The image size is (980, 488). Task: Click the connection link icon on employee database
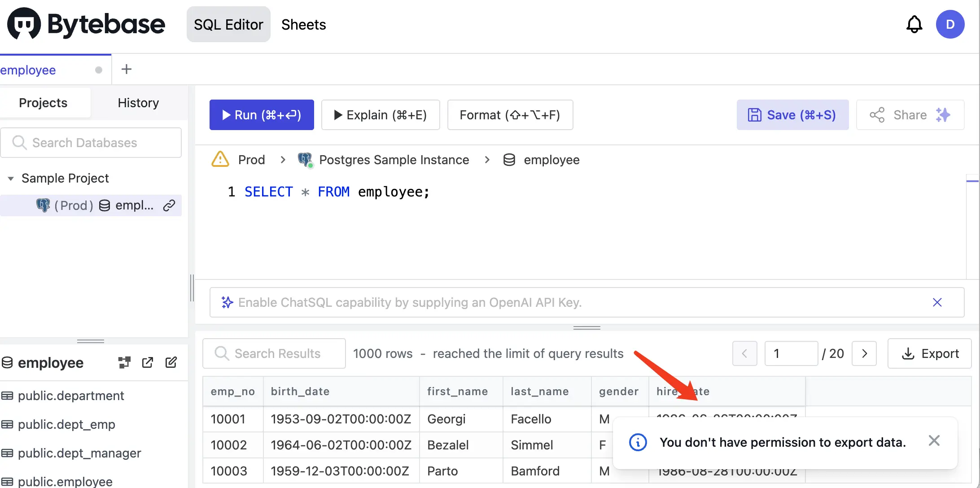169,205
